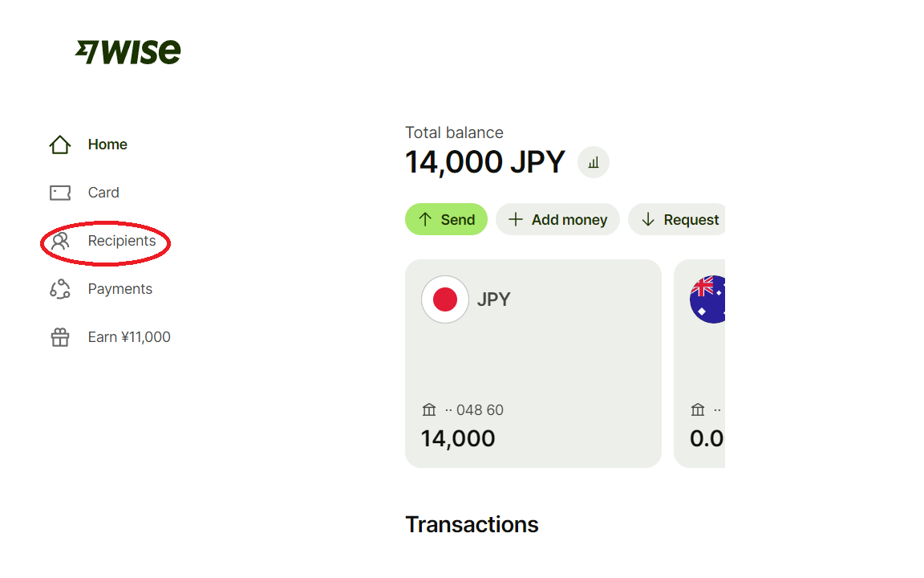Image resolution: width=924 pixels, height=578 pixels.
Task: Open the Home menu item
Action: [x=107, y=144]
